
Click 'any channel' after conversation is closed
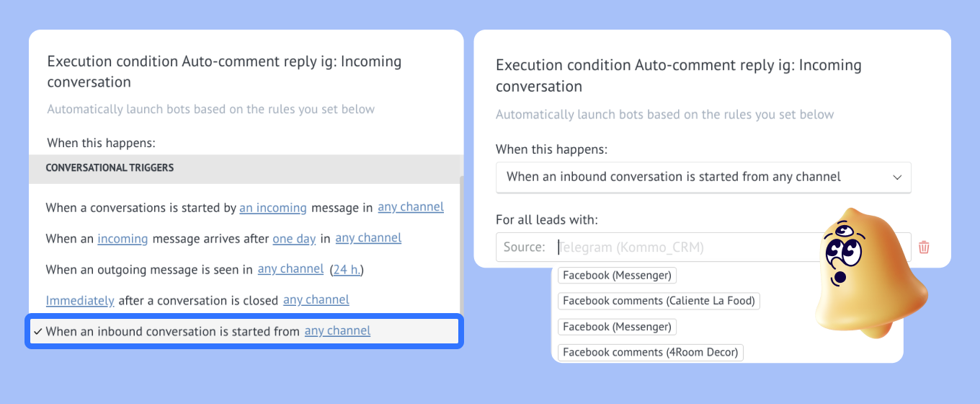tap(316, 300)
